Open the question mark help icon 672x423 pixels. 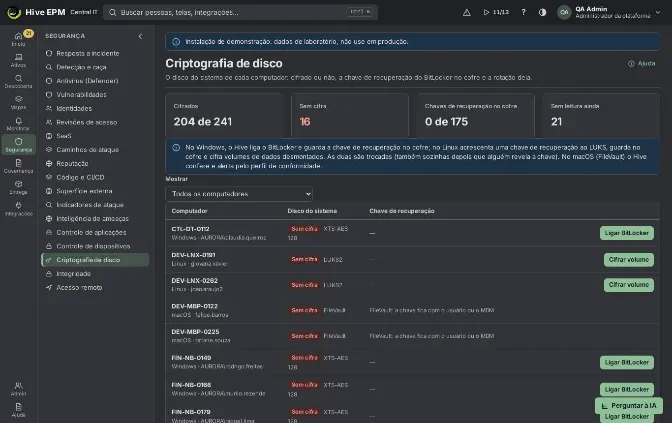(x=523, y=12)
